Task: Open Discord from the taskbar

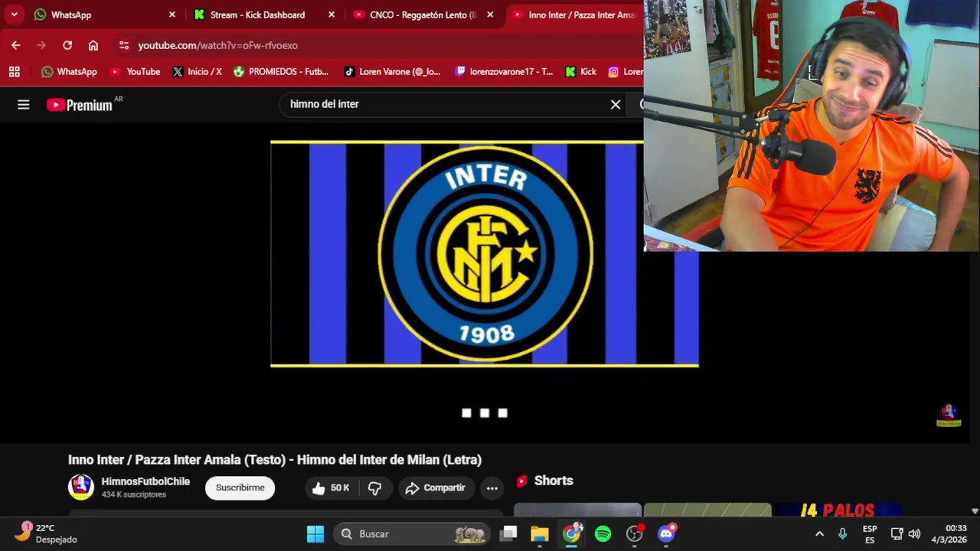Action: tap(666, 533)
